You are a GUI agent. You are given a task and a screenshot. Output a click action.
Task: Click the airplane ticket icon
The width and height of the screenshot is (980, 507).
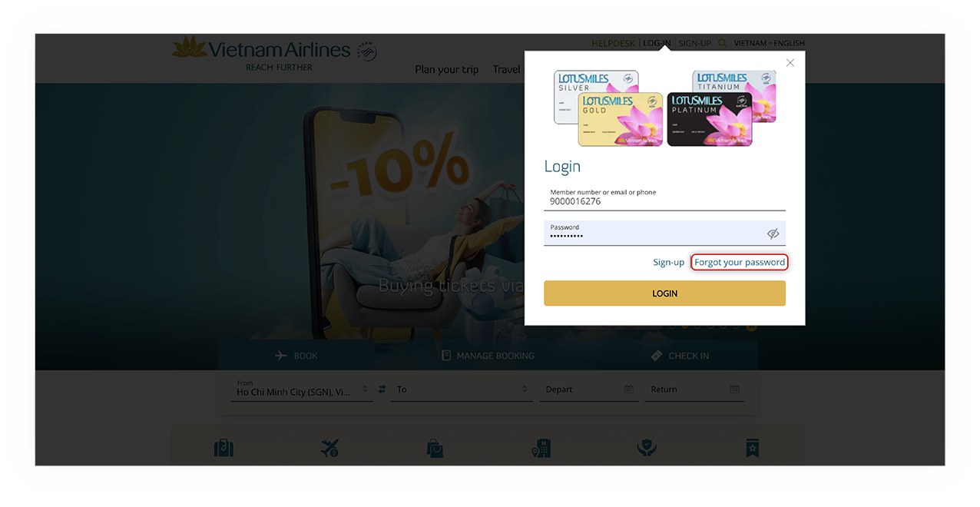click(329, 448)
